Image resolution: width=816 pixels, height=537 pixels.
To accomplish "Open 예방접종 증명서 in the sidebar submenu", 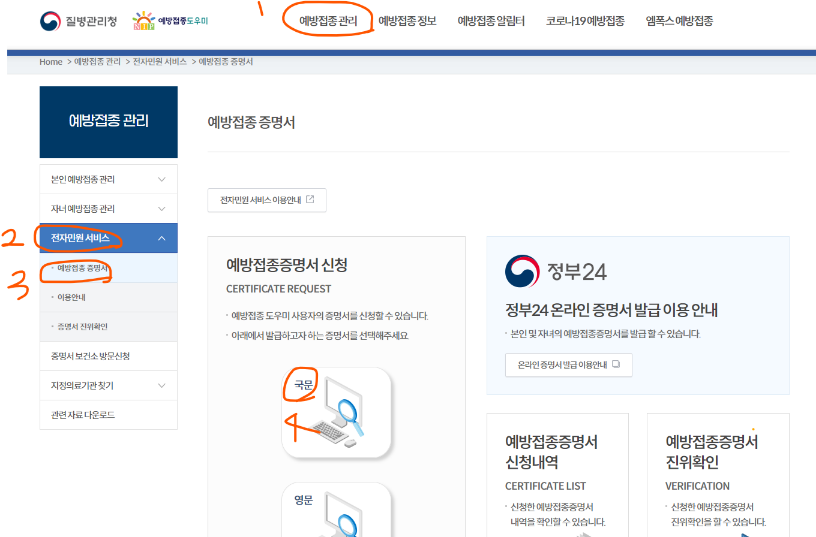I will (x=109, y=268).
